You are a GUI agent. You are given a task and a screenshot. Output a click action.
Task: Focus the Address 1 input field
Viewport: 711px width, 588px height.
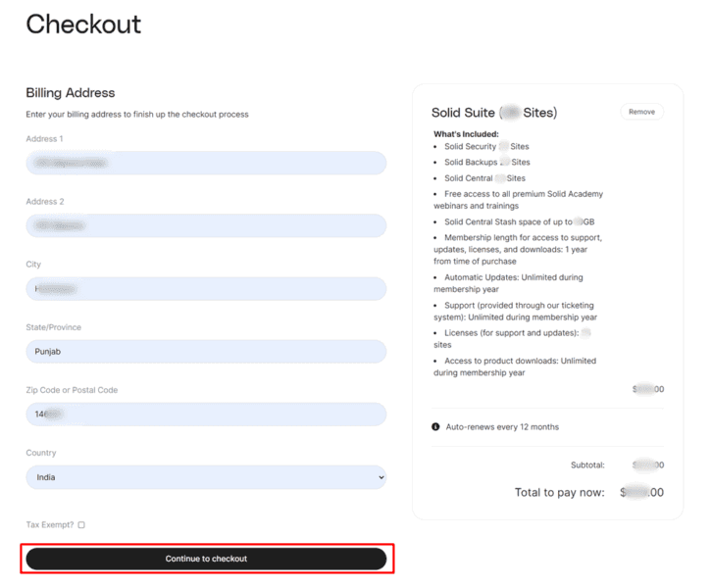(x=206, y=163)
